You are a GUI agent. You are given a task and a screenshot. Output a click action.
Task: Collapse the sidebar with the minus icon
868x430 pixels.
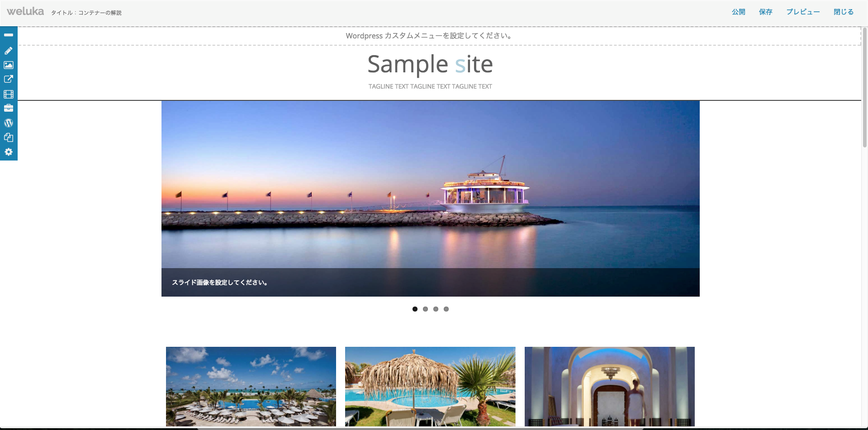point(9,35)
